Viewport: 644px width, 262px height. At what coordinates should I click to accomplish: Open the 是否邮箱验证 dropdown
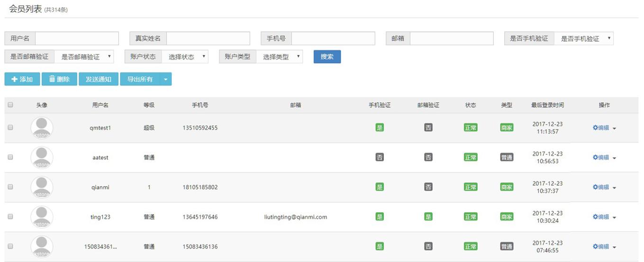pyautogui.click(x=84, y=56)
